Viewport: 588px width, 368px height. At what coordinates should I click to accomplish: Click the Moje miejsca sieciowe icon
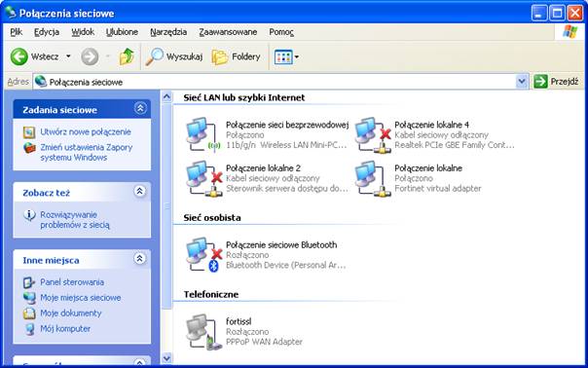point(29,298)
